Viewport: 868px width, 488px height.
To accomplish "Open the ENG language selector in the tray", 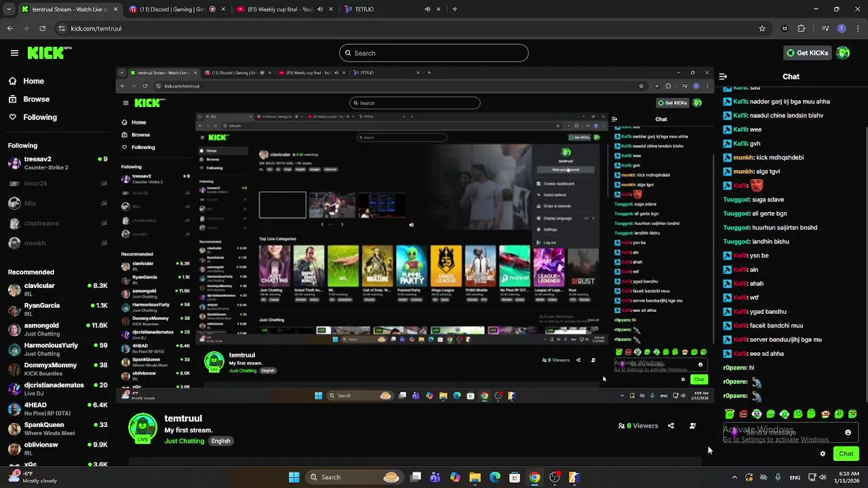I will click(795, 477).
